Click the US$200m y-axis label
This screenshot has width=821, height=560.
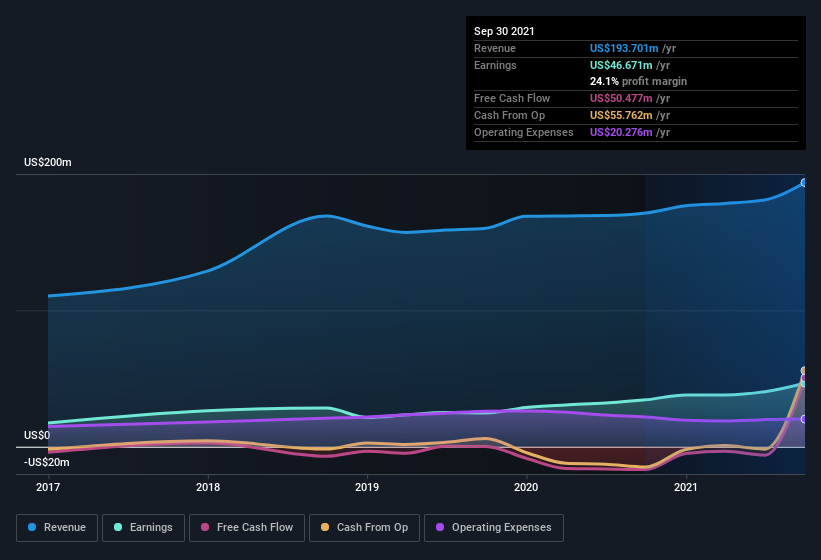point(48,162)
